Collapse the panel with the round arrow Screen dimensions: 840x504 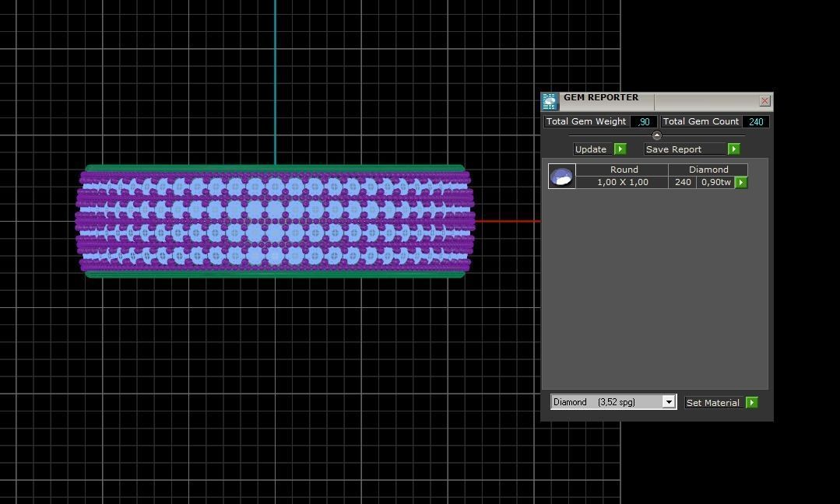657,135
